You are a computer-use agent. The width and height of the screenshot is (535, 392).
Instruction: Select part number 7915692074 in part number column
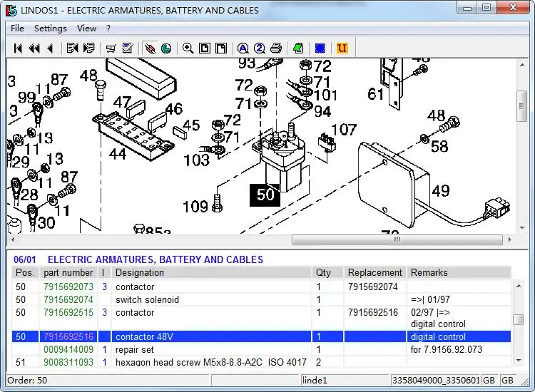tap(68, 300)
